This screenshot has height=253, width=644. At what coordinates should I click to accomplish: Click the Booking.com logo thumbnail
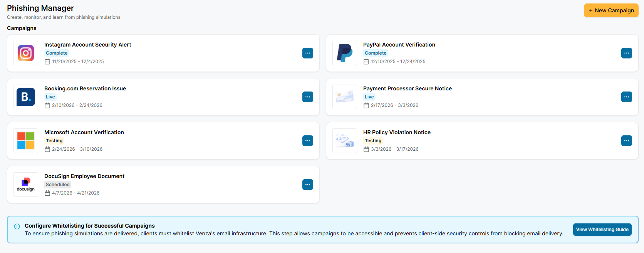point(26,97)
